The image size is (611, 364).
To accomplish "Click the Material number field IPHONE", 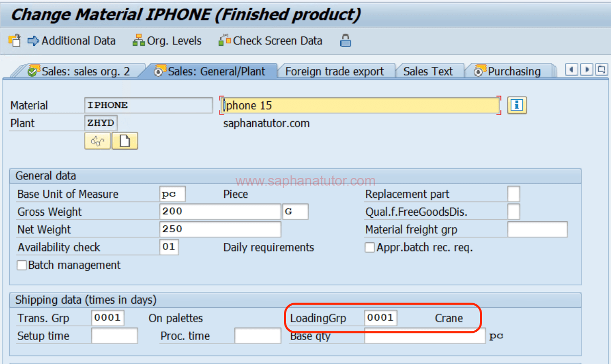I will coord(148,105).
